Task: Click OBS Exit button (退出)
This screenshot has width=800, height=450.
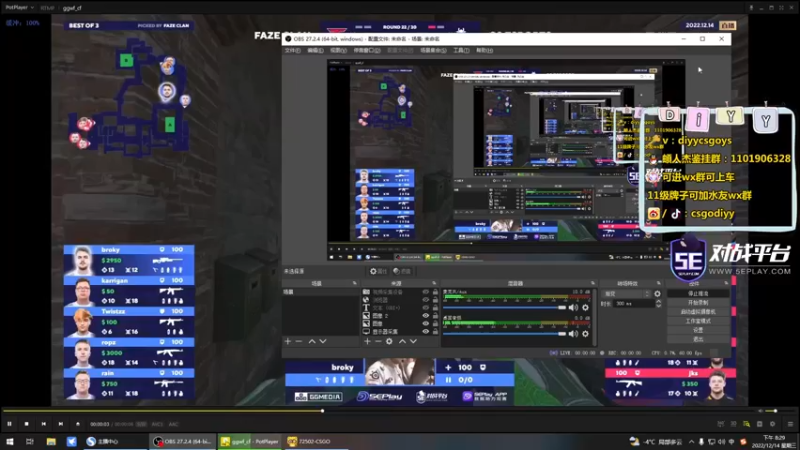Action: pos(698,339)
